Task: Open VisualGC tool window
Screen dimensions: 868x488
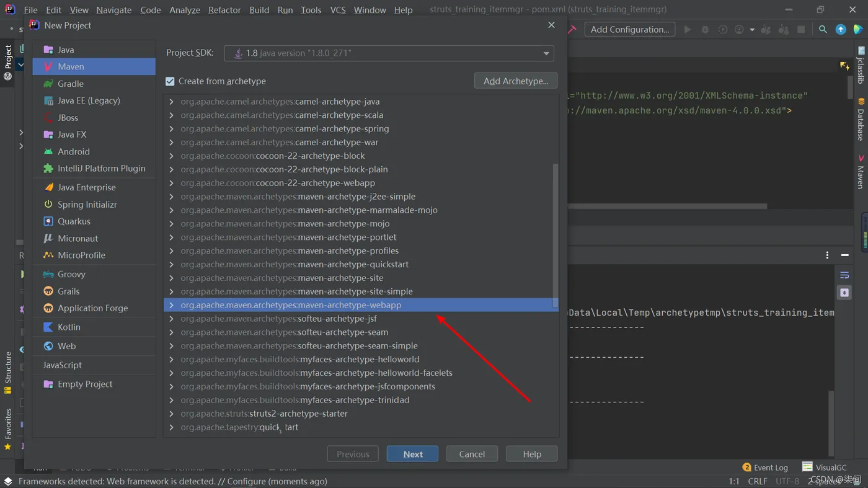Action: coord(824,468)
